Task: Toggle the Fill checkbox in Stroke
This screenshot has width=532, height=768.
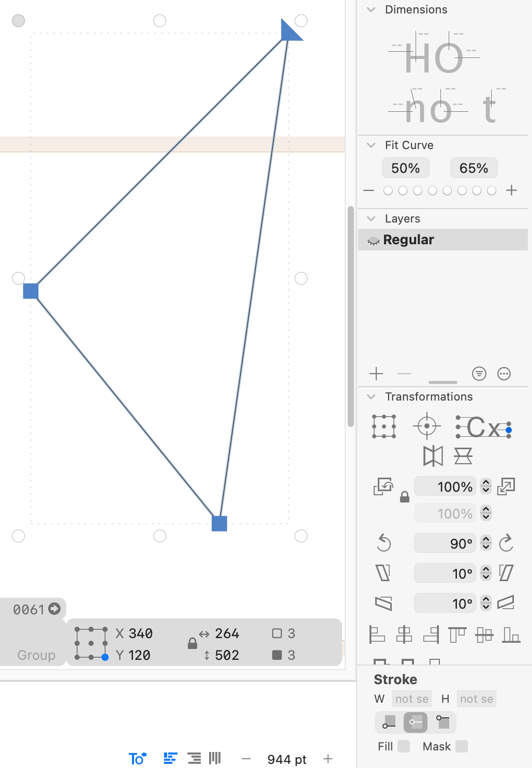Action: pos(404,746)
